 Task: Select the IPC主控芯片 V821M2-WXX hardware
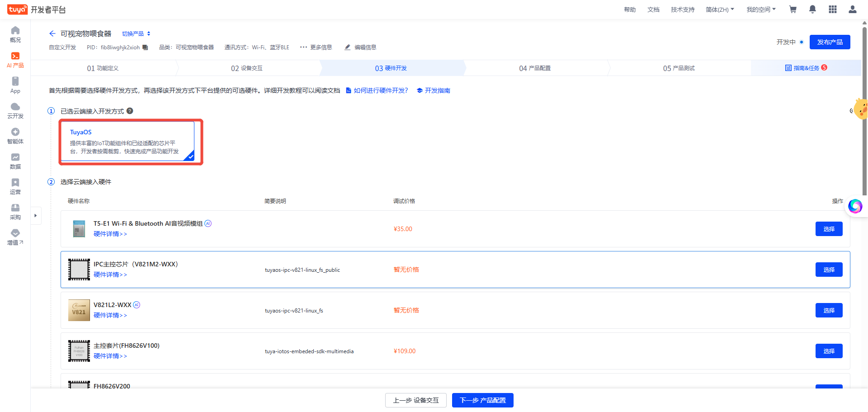coord(829,270)
